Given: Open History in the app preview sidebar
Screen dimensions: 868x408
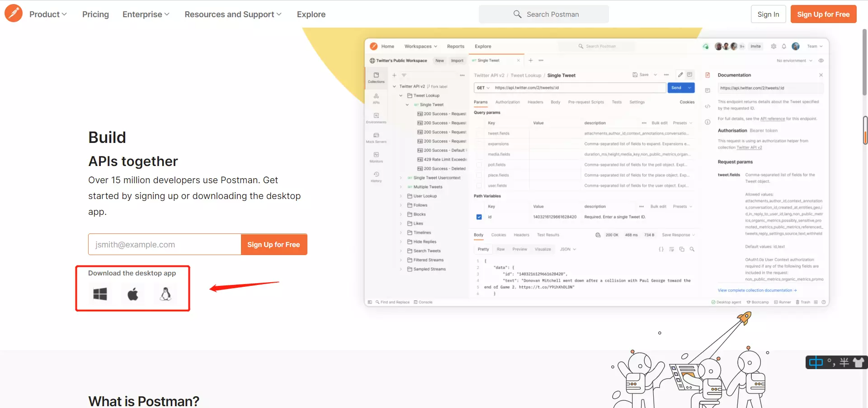Looking at the screenshot, I should (376, 176).
